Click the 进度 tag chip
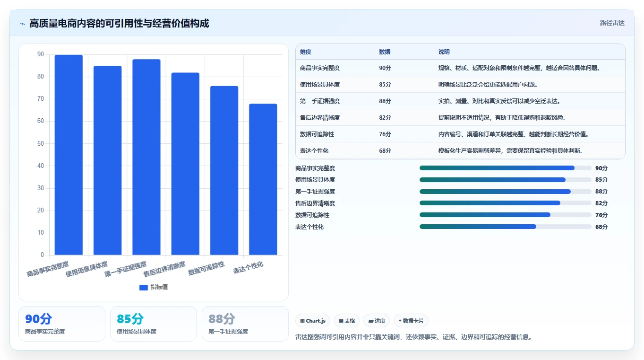 (x=377, y=321)
